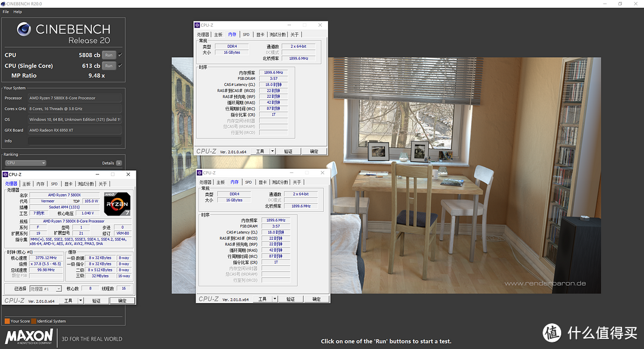The image size is (644, 349).
Task: Click the empty Info field in Your System
Action: click(x=75, y=141)
